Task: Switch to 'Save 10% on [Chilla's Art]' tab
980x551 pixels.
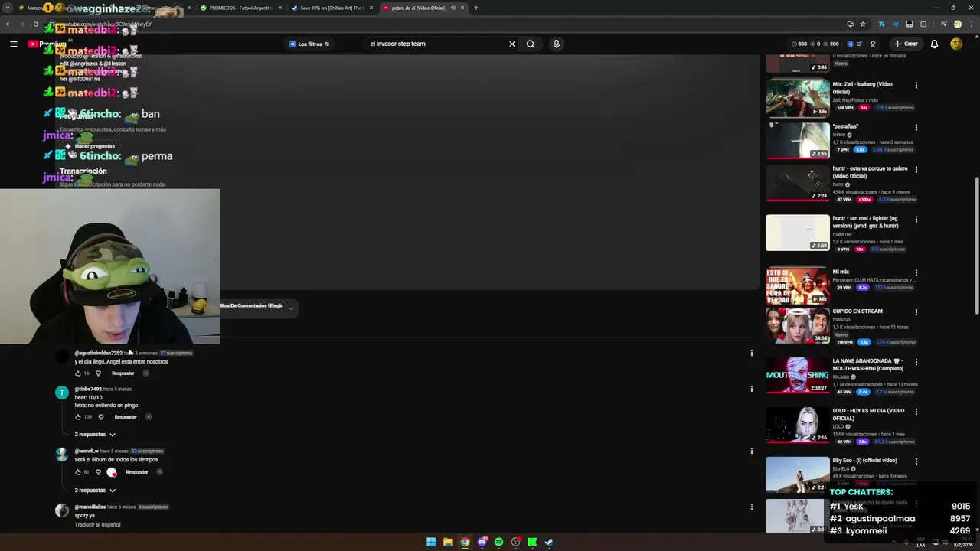Action: (x=331, y=8)
